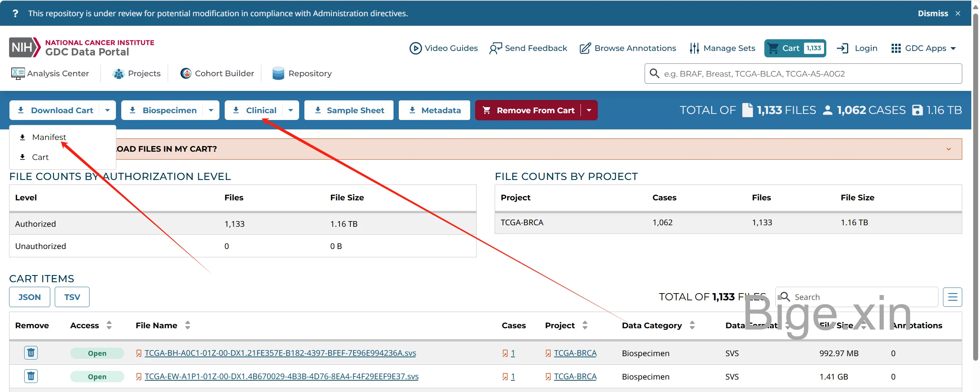
Task: Expand the Clinical format dropdown arrow
Action: pyautogui.click(x=291, y=110)
